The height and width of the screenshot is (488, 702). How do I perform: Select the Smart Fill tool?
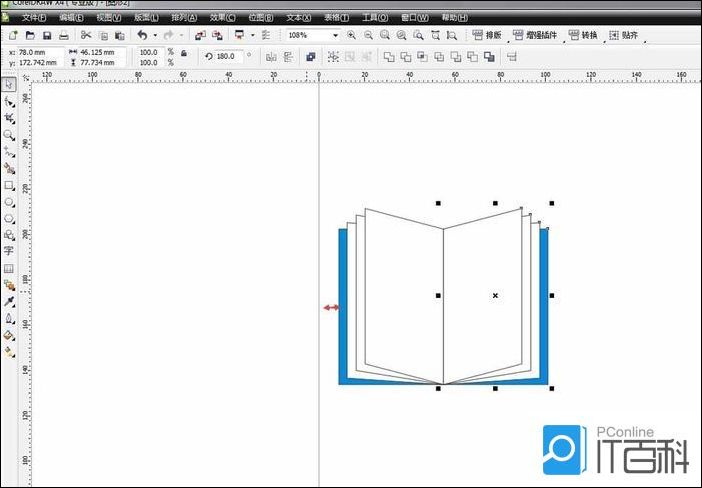[9, 169]
